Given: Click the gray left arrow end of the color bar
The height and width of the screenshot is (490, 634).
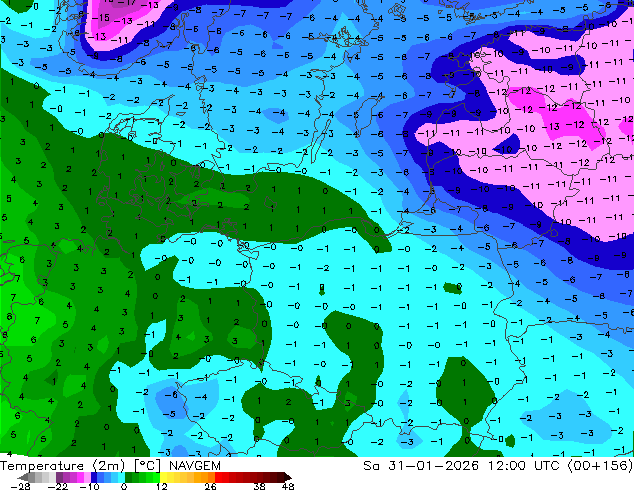Looking at the screenshot, I should pos(22,477).
